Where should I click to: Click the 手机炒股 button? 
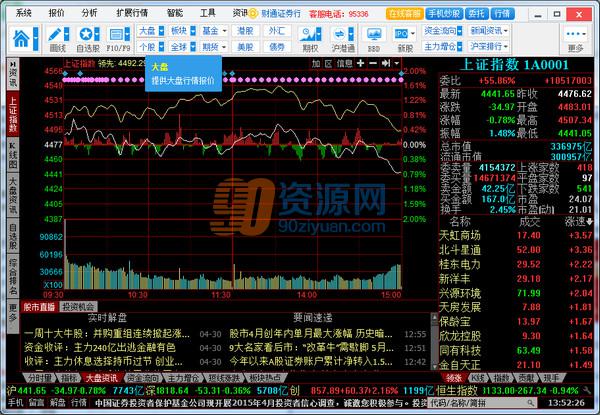(444, 14)
